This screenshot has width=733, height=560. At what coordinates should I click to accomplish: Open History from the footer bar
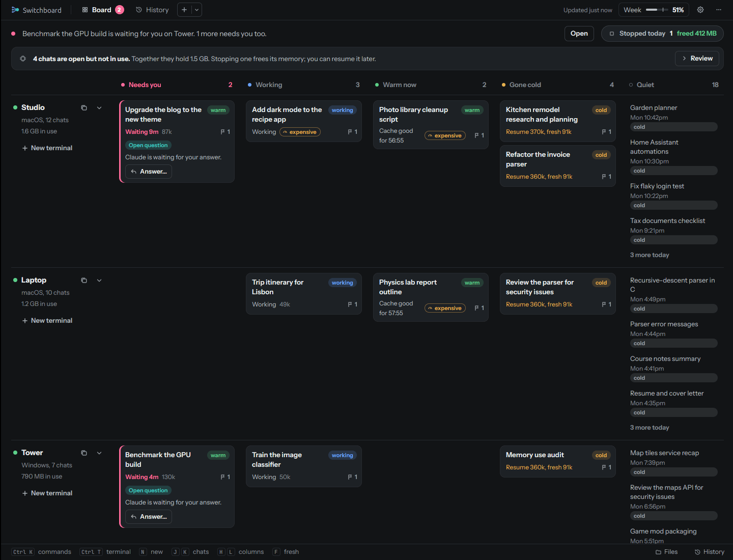710,552
